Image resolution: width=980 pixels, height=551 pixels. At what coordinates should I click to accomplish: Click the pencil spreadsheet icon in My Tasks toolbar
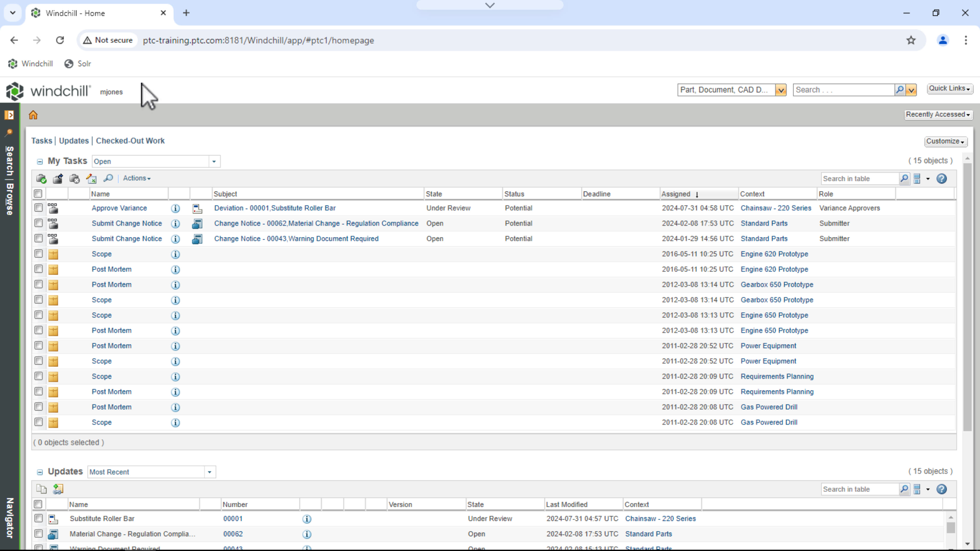[91, 179]
